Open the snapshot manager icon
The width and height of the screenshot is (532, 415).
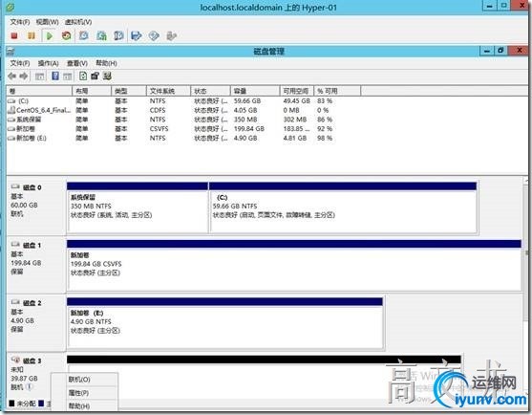click(118, 35)
